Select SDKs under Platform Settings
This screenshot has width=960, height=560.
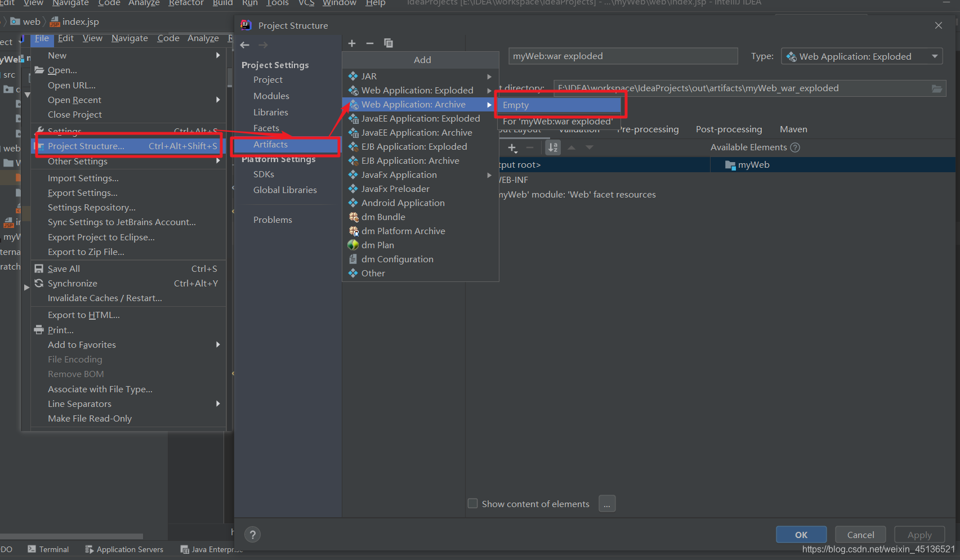tap(264, 174)
